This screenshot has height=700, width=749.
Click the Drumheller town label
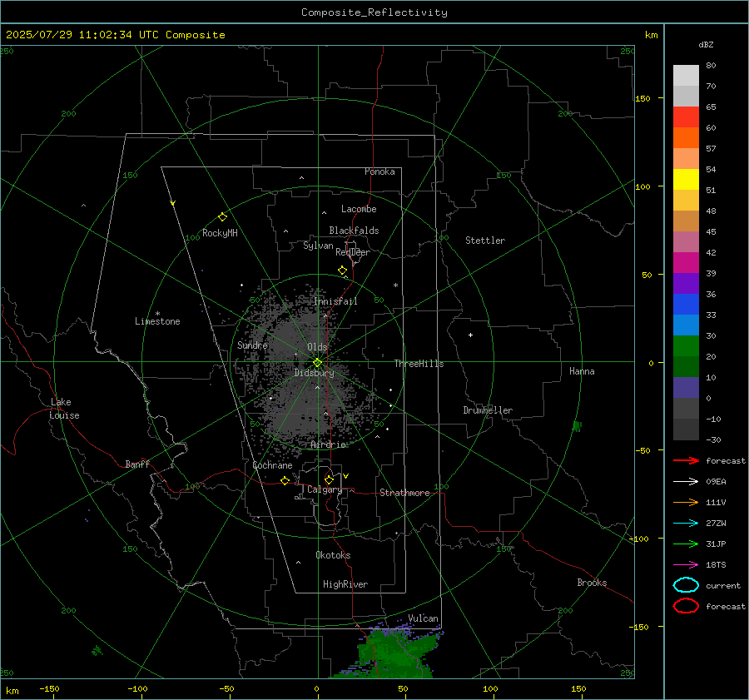[488, 410]
